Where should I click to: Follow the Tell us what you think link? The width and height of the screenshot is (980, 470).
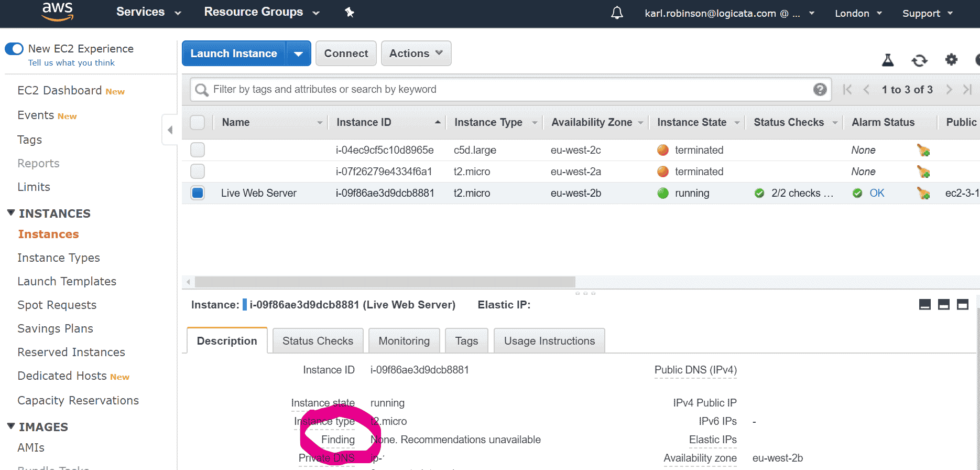pos(71,62)
